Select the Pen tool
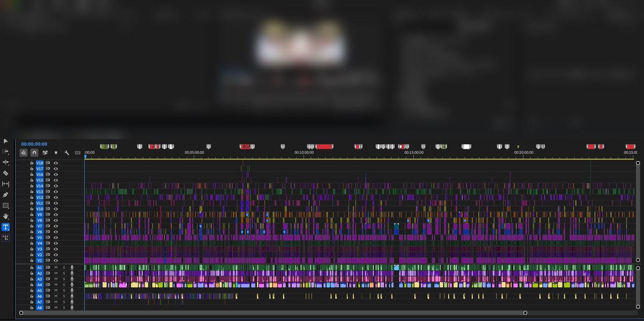 pos(6,195)
